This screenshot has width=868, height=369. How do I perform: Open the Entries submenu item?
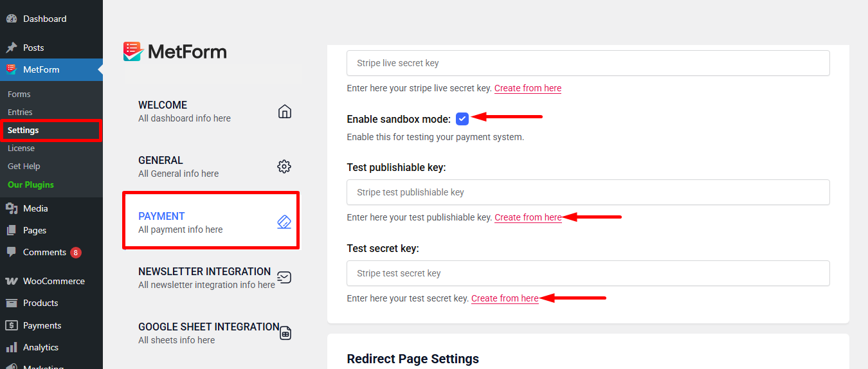(20, 112)
